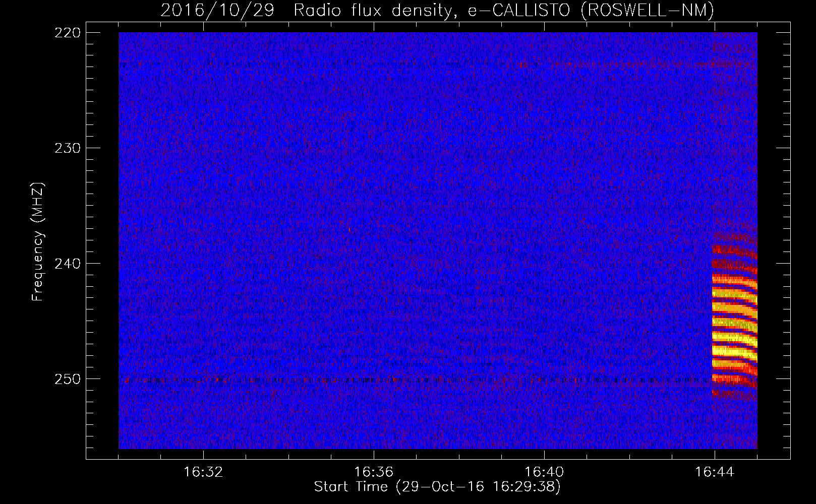Click the 'Frequency (MHZ)' axis label

pos(37,242)
